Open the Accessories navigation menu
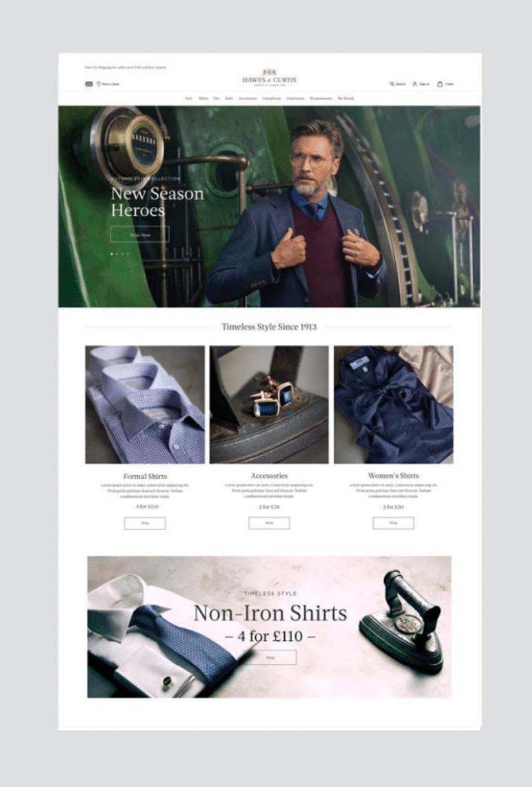The height and width of the screenshot is (787, 532). pos(248,99)
